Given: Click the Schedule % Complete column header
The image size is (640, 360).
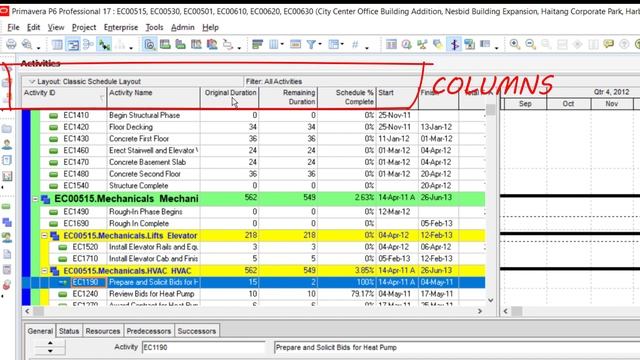Looking at the screenshot, I should point(347,97).
